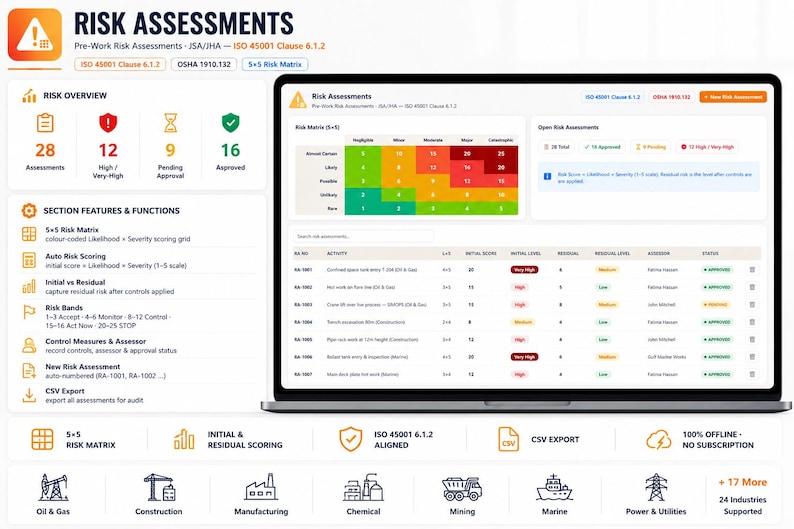Click the person icon for Control Measures & Assessor
Image resolution: width=794 pixels, height=529 pixels.
pyautogui.click(x=29, y=345)
